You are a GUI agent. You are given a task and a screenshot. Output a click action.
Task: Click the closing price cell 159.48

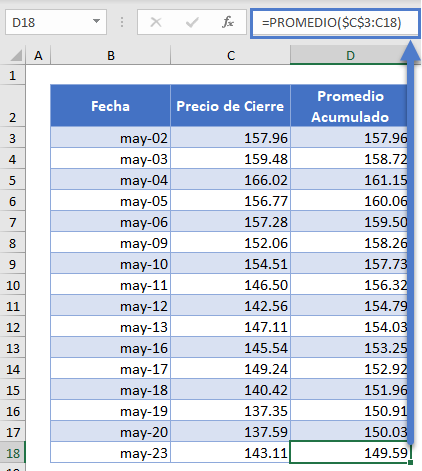click(230, 159)
